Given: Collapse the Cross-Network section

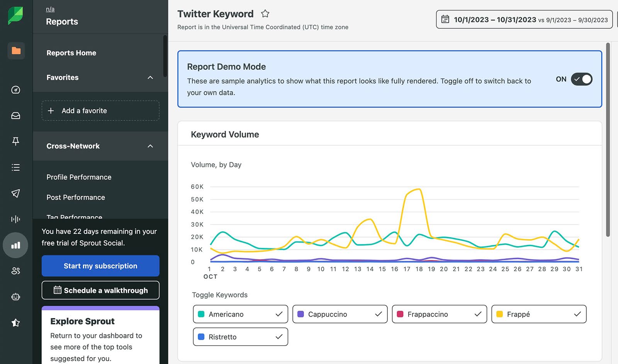Looking at the screenshot, I should click(x=150, y=146).
